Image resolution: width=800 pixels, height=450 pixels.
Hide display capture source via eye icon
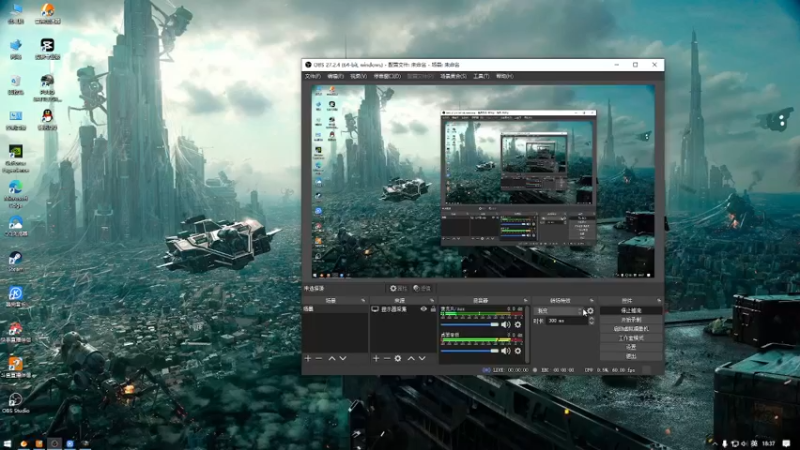tap(423, 309)
